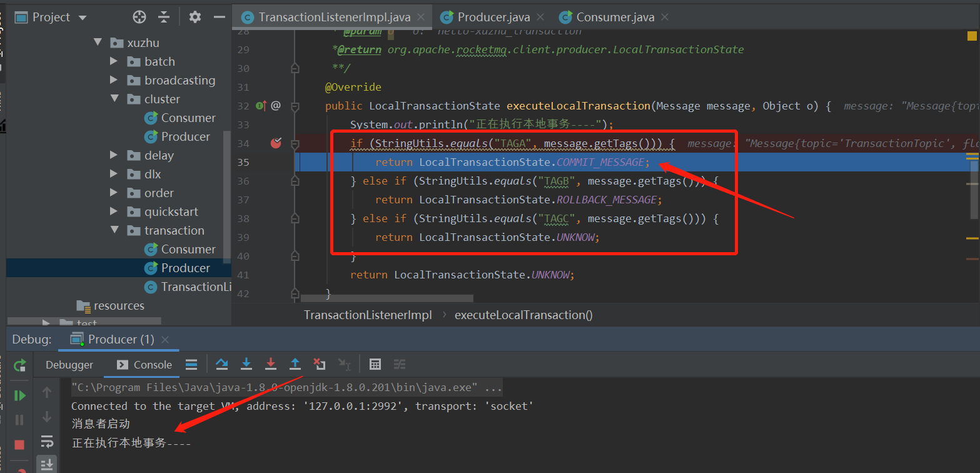Click the Show Execution Point icon
Screen dimensions: 980x473
tap(192, 364)
